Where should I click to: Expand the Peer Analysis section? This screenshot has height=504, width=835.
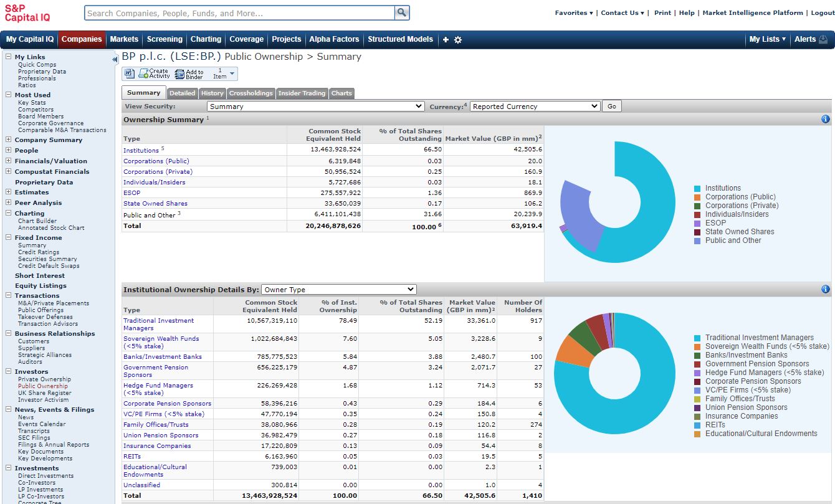9,202
